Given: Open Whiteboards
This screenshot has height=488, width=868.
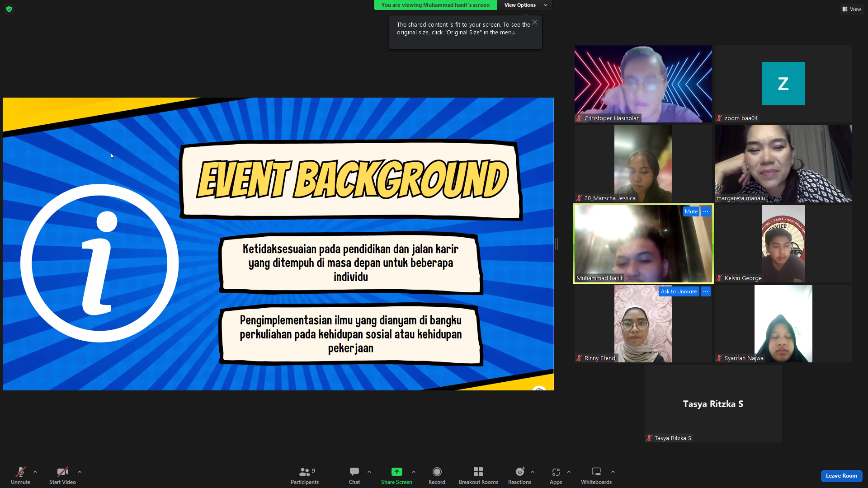Looking at the screenshot, I should pyautogui.click(x=596, y=475).
